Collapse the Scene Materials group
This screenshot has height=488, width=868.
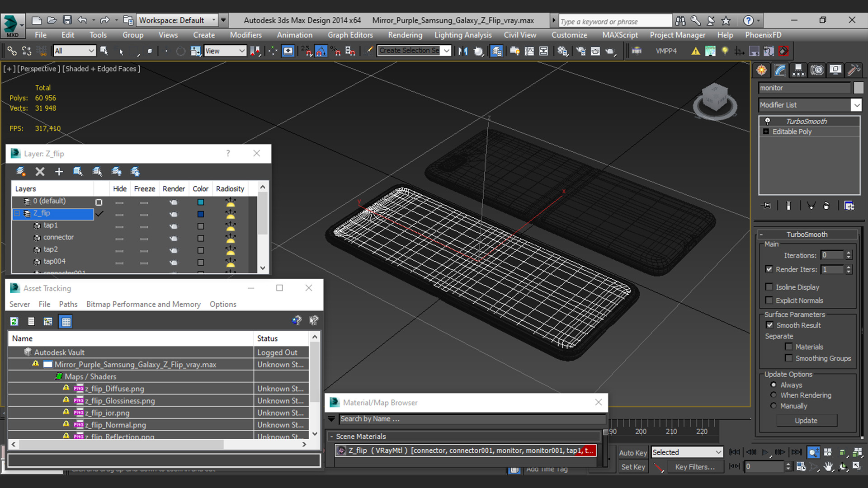tap(332, 436)
